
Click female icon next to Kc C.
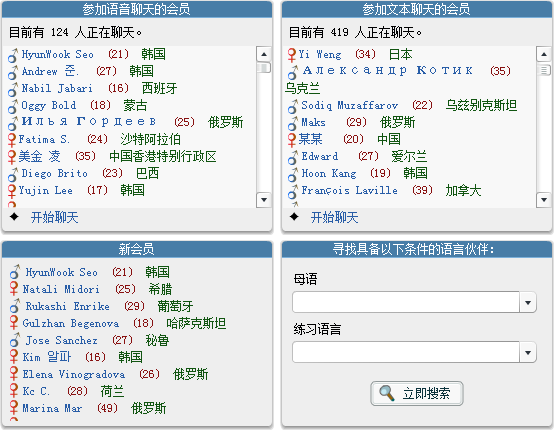point(14,390)
